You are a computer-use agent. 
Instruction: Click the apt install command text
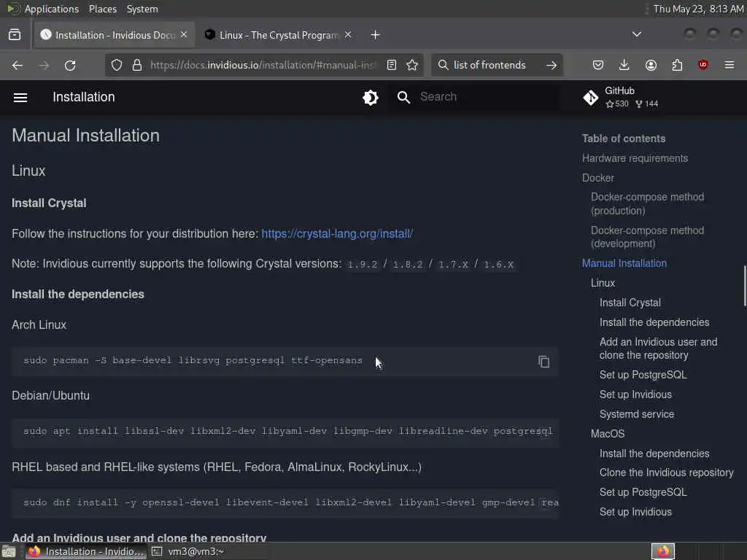tap(288, 432)
